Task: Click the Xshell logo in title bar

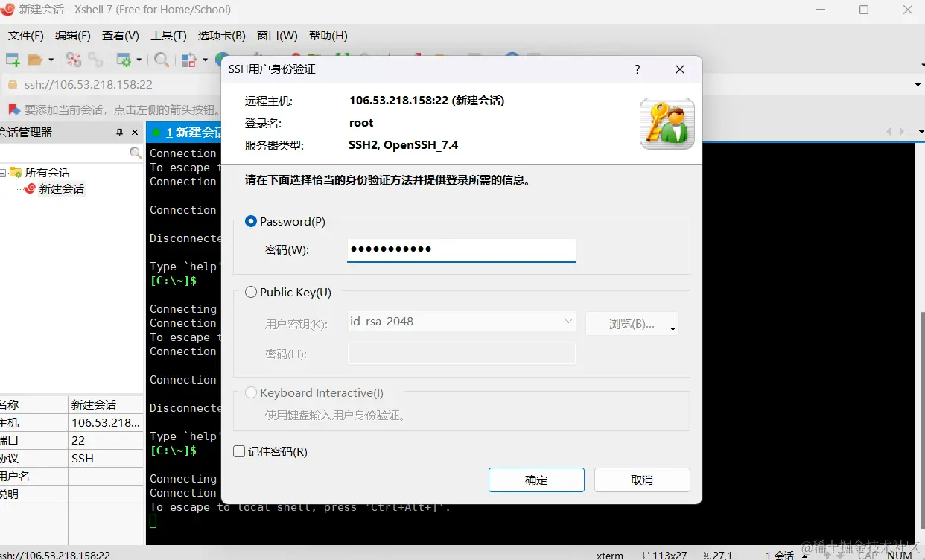Action: [x=8, y=10]
